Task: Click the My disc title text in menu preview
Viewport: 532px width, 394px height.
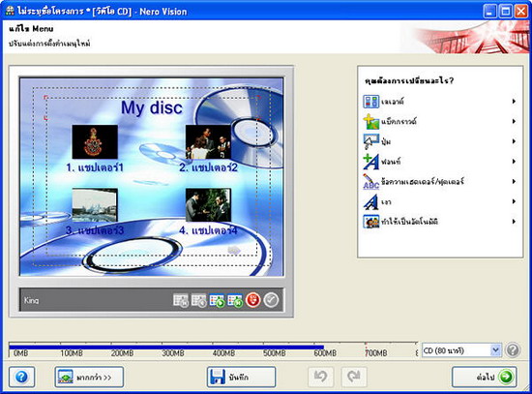Action: [x=152, y=107]
